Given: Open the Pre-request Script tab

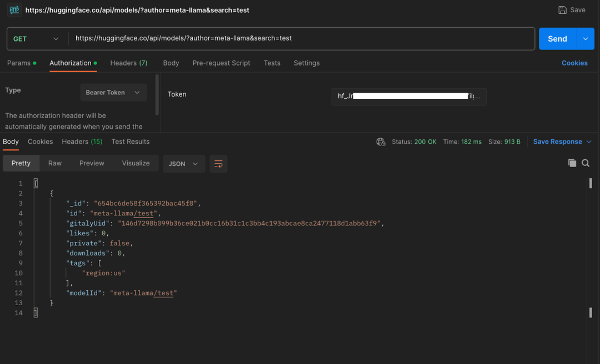Looking at the screenshot, I should pyautogui.click(x=221, y=63).
